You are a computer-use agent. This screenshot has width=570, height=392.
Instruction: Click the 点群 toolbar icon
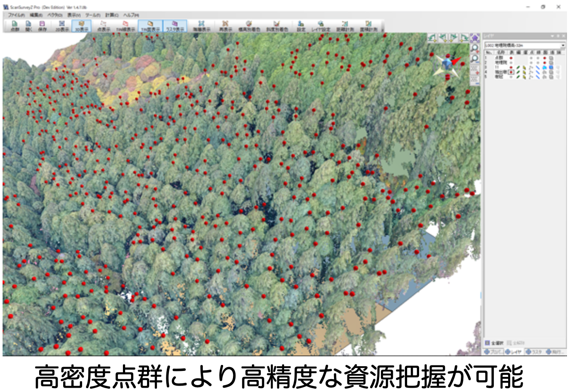pos(14,26)
